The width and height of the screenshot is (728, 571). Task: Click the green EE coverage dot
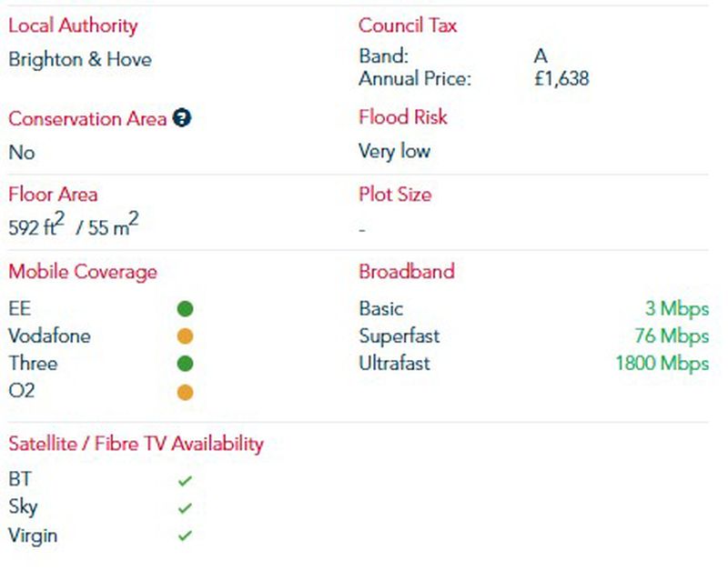click(185, 309)
